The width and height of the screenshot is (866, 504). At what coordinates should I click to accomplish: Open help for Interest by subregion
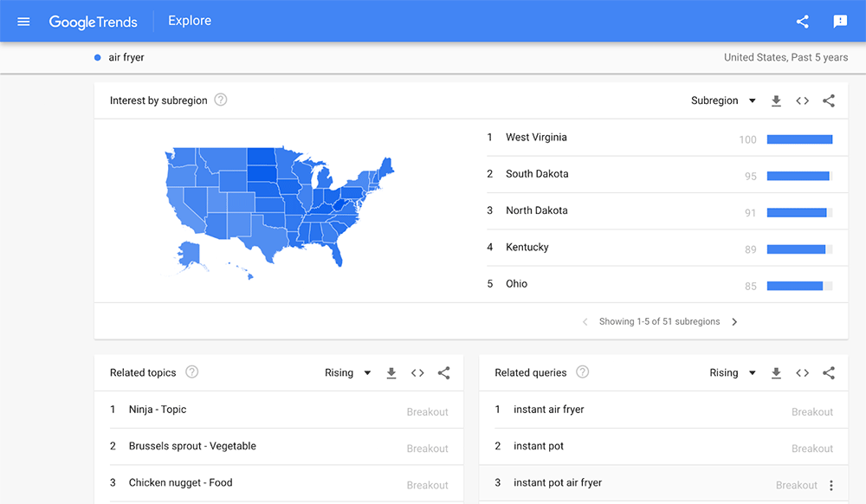[x=221, y=100]
